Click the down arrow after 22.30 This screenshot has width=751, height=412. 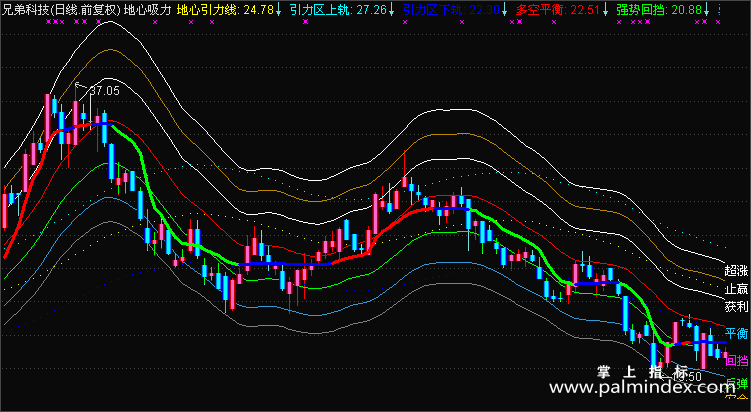504,10
